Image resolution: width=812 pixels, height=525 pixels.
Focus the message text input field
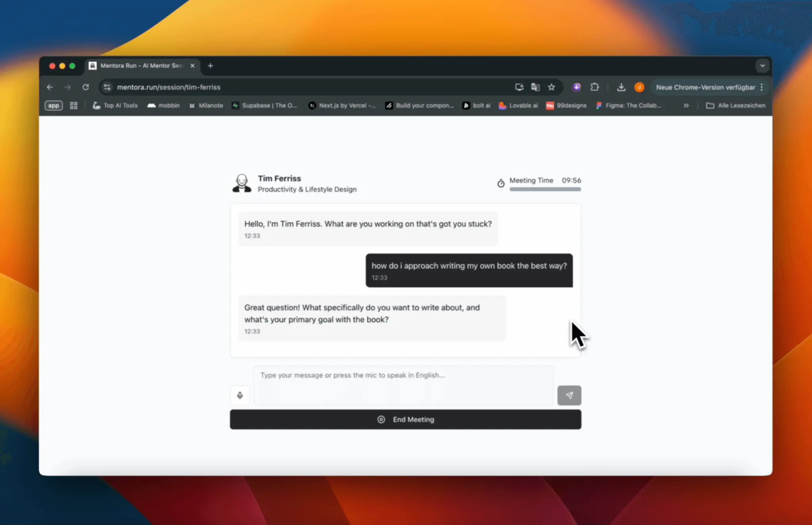coord(403,385)
